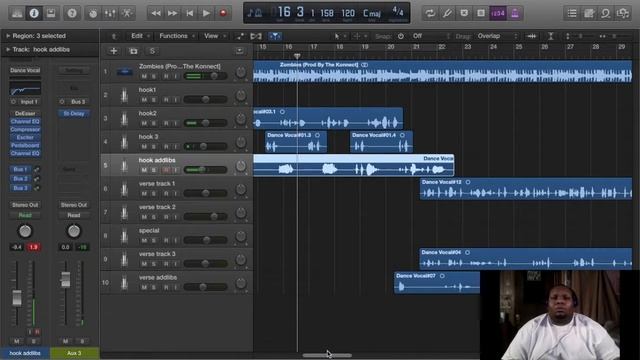Click the Bus 1 send slot
The height and width of the screenshot is (360, 640).
click(20, 169)
